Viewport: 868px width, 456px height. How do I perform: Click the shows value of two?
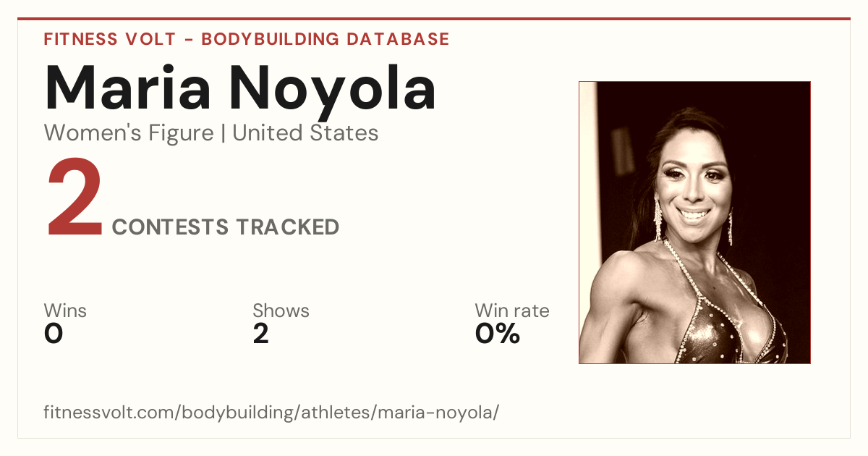[260, 334]
